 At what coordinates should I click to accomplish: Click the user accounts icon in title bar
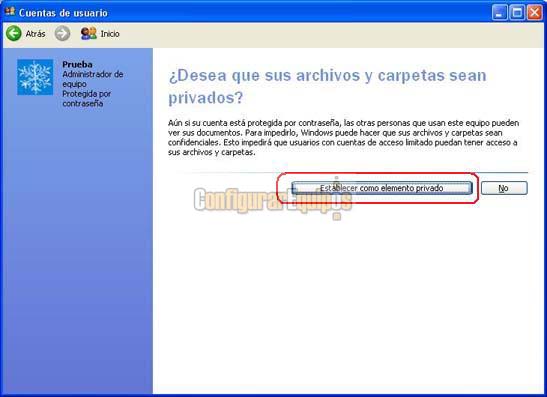pyautogui.click(x=10, y=12)
